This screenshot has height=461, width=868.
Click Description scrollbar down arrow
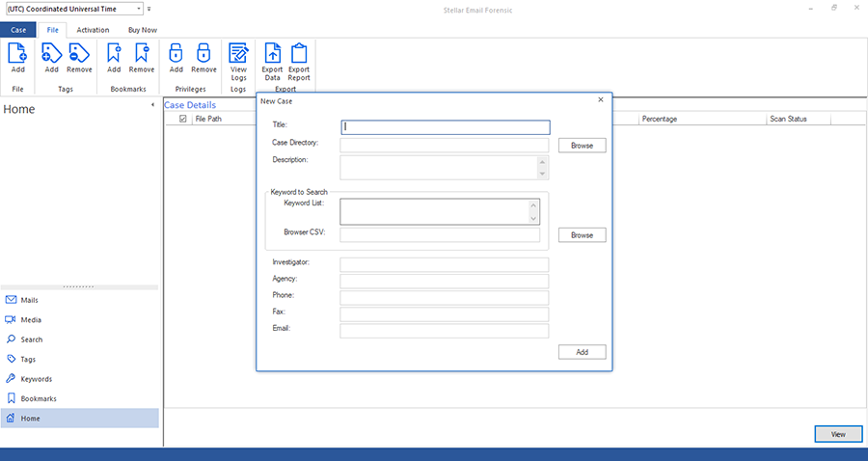click(x=542, y=174)
